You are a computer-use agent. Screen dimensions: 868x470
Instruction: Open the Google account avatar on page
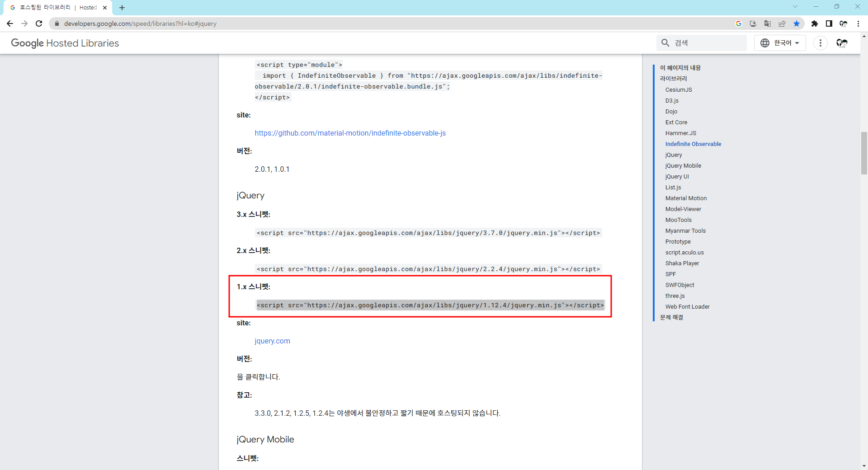pos(842,43)
